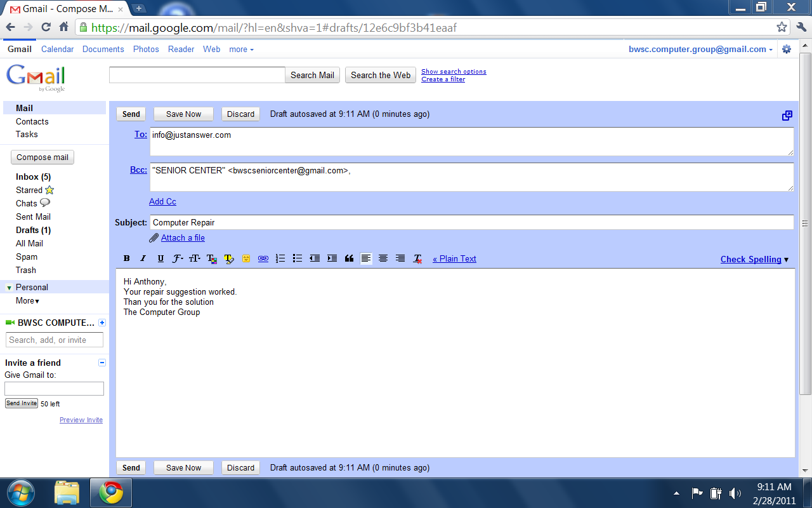Click the Add Cc link
Viewport: 812px width, 508px height.
click(x=162, y=201)
